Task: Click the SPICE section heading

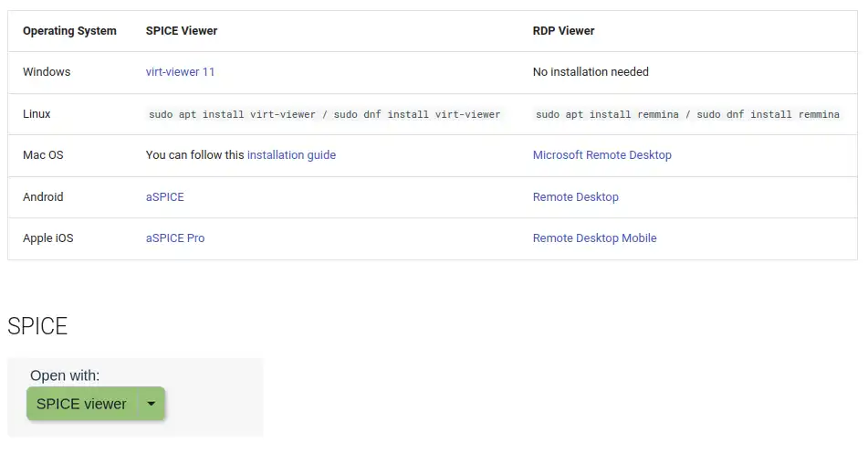Action: 37,326
